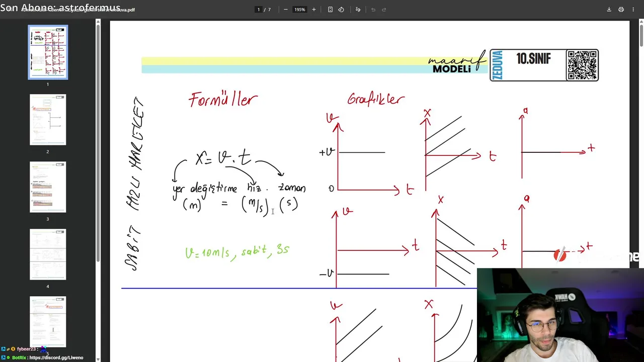The height and width of the screenshot is (362, 644).
Task: Click the 195% zoom level field
Action: coord(300,10)
